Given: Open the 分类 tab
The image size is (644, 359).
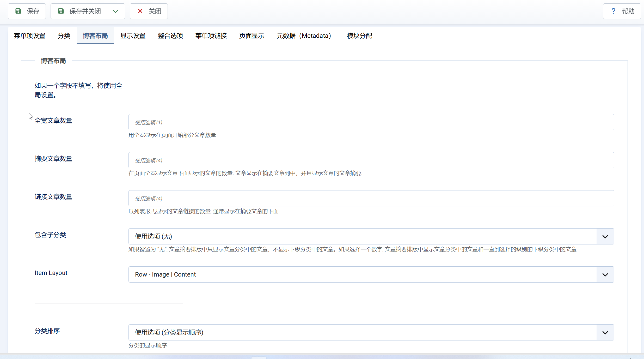Looking at the screenshot, I should [x=64, y=36].
